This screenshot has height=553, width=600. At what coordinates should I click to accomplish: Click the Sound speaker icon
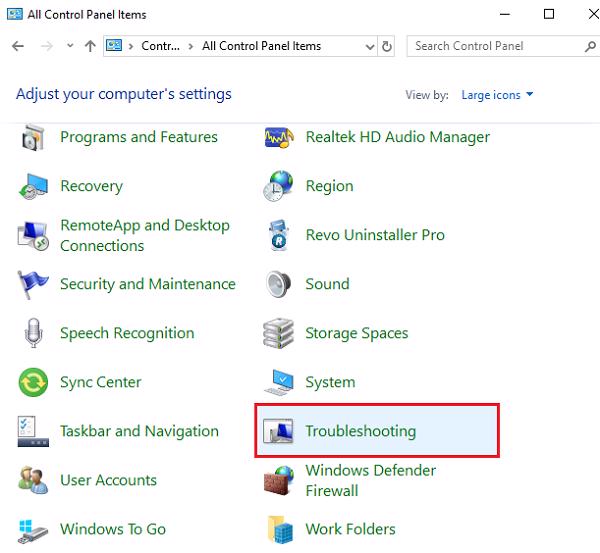279,284
